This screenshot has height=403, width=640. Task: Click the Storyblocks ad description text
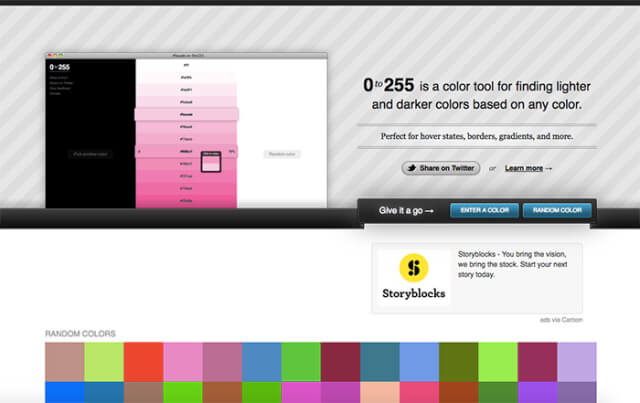pos(513,264)
